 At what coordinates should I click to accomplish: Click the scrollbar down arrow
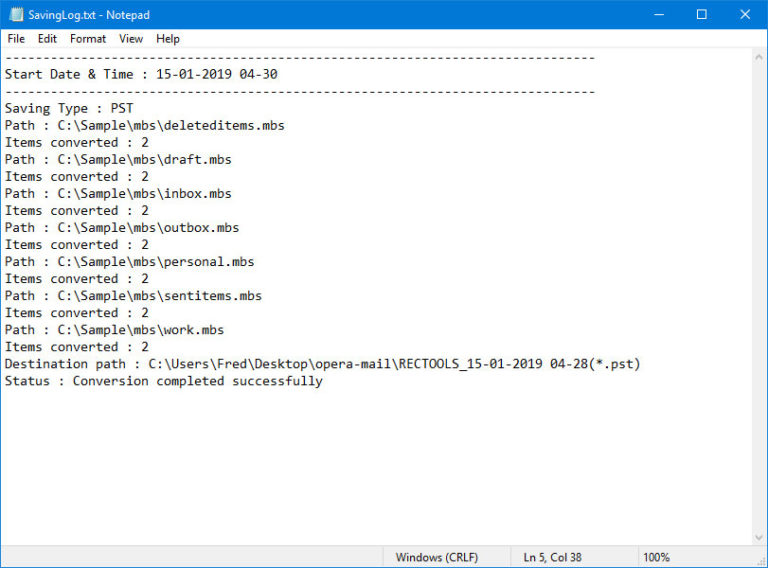point(759,537)
